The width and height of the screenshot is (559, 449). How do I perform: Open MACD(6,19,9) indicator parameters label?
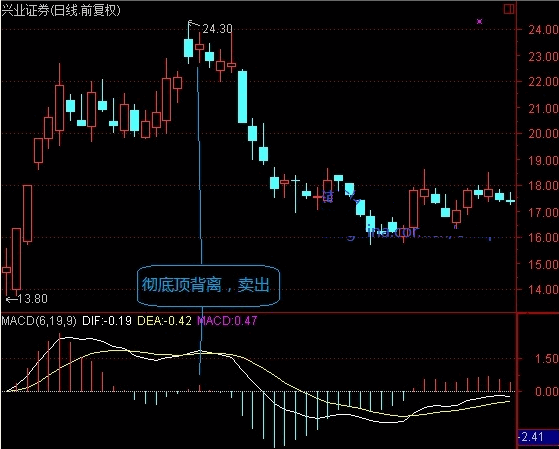coord(39,321)
